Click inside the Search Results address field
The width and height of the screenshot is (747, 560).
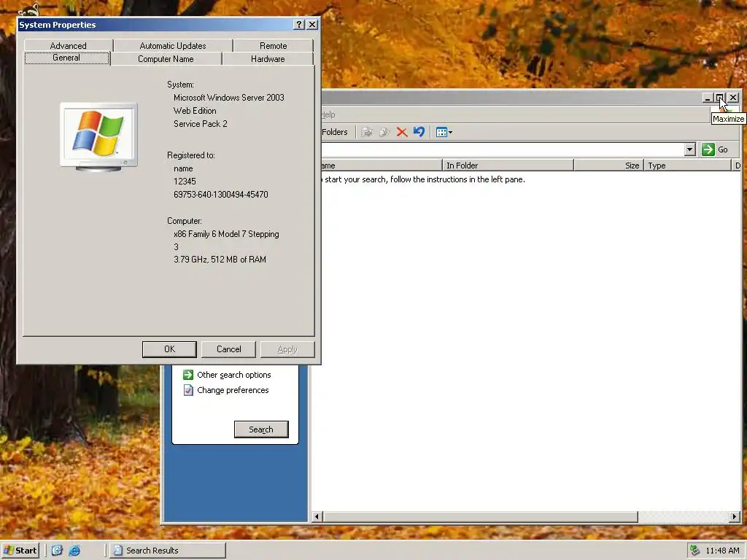[x=503, y=149]
